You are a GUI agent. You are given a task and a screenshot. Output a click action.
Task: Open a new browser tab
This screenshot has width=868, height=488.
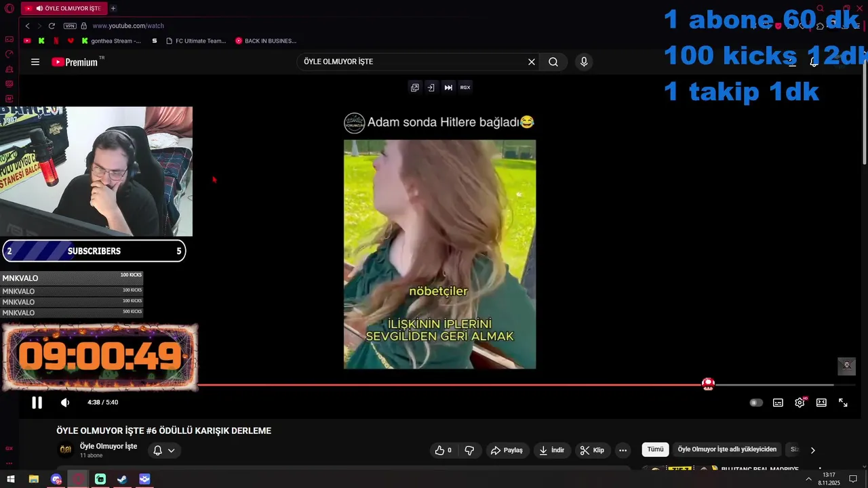pyautogui.click(x=113, y=8)
